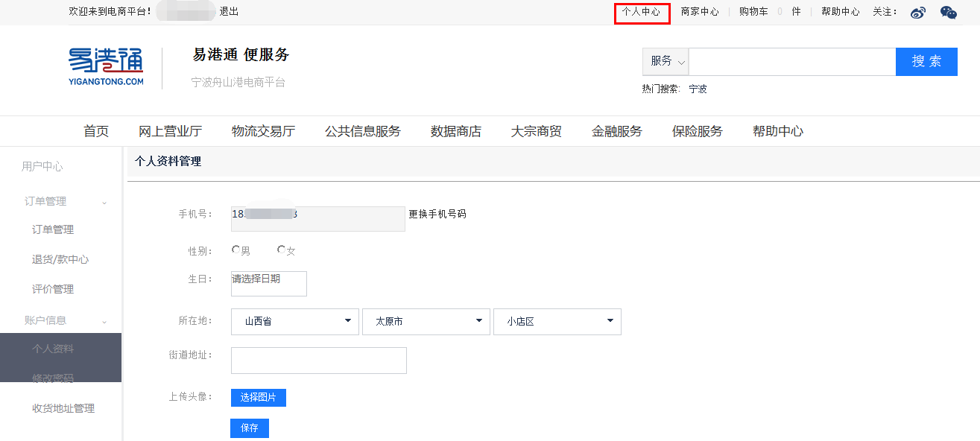
Task: Click the 更换手机号码 link
Action: (437, 215)
